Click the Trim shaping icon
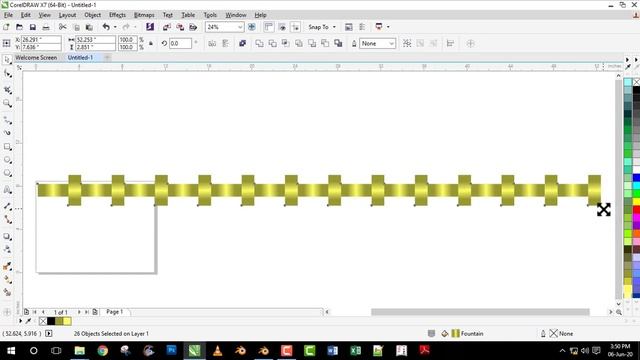Image resolution: width=640 pixels, height=360 pixels. point(272,43)
